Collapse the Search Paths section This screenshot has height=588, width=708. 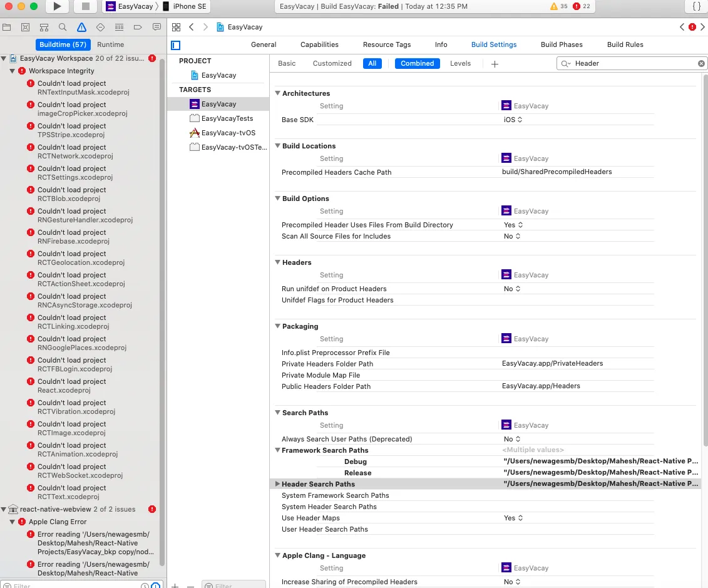click(278, 412)
